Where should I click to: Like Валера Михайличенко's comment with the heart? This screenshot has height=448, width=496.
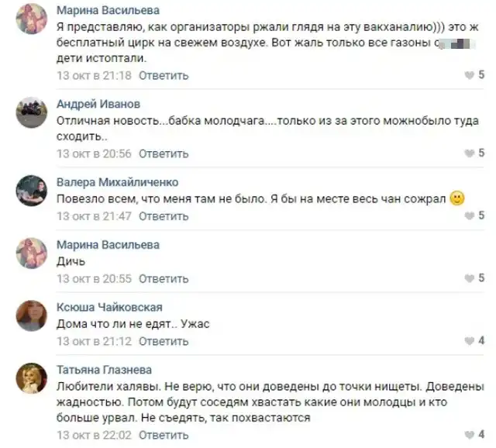coord(470,215)
